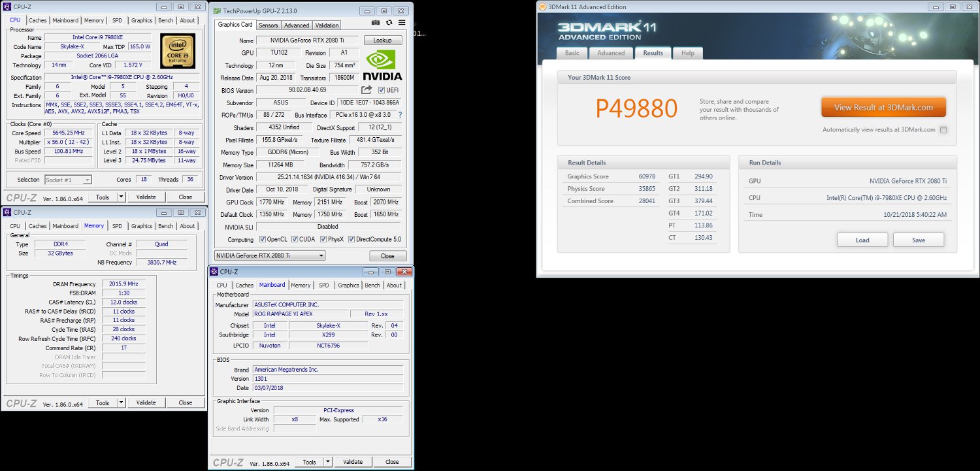Open Bench tab in CPU-Z CPU window
This screenshot has width=980, height=471.
click(166, 20)
